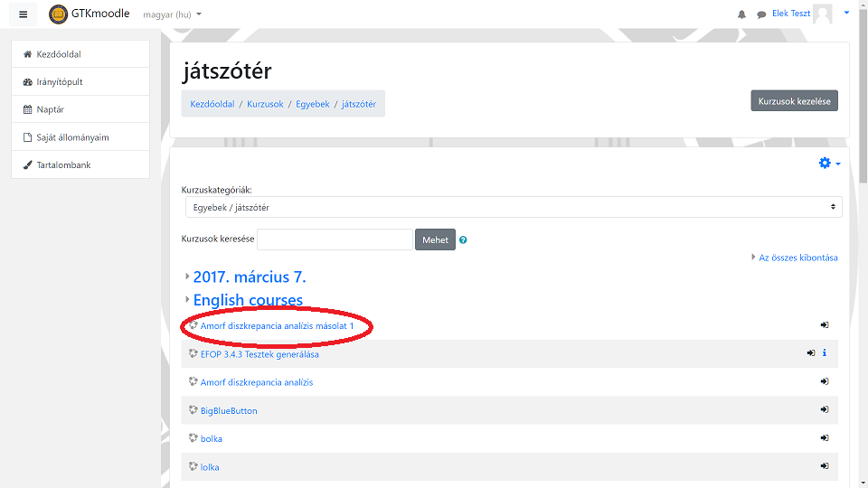Image resolution: width=868 pixels, height=488 pixels.
Task: Open the messages speech bubble icon
Action: coord(761,14)
